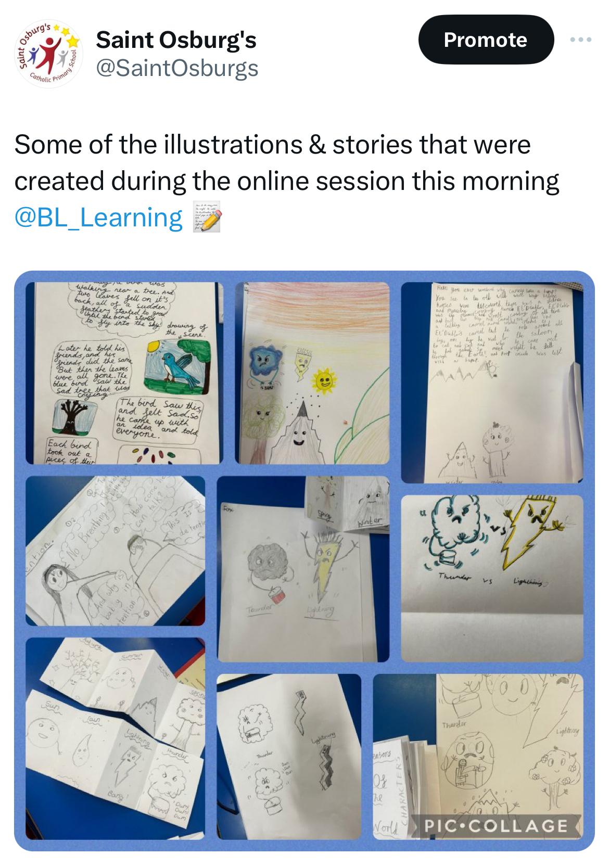Screen dimensions: 609x868
Task: Click the memo pencil emoji
Action: pyautogui.click(x=207, y=216)
